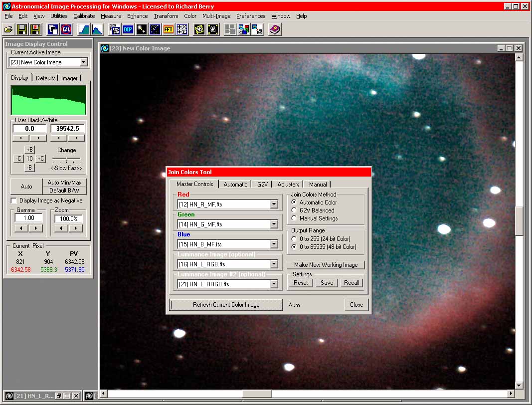This screenshot has width=532, height=405.
Task: Click the Gamma value input field
Action: coord(28,218)
